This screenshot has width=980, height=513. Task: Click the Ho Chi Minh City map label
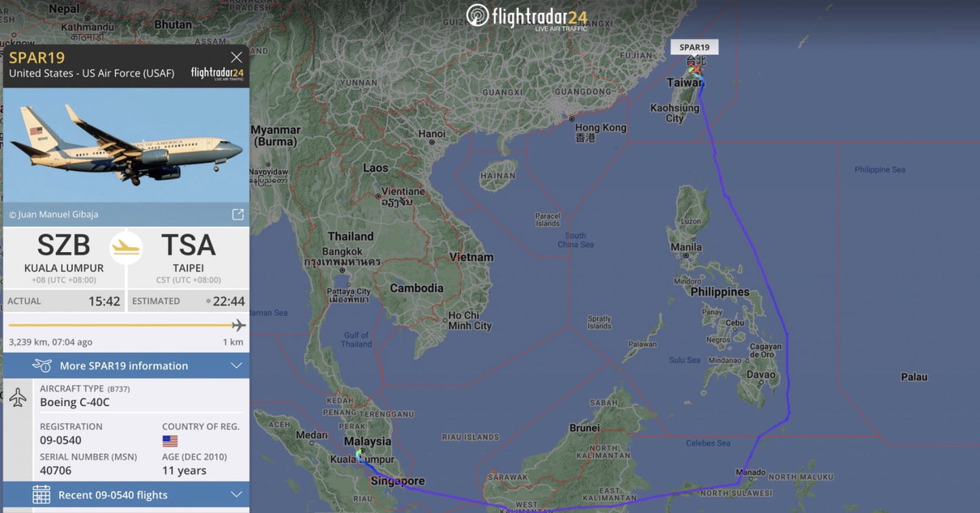click(470, 320)
